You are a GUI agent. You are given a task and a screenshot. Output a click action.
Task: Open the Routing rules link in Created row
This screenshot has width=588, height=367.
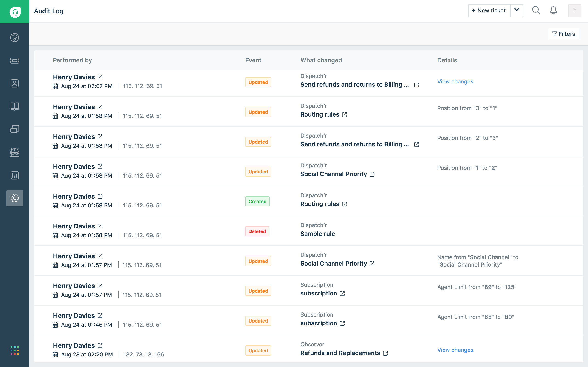point(320,204)
